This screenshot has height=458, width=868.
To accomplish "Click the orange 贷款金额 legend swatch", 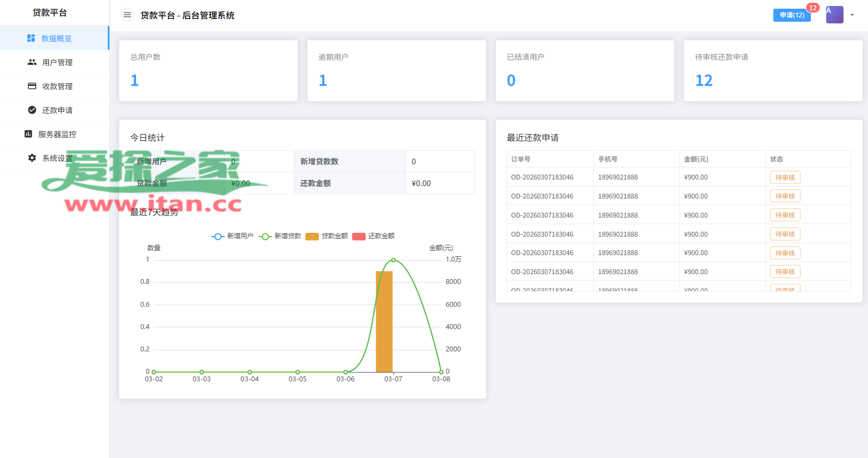I will [x=312, y=237].
